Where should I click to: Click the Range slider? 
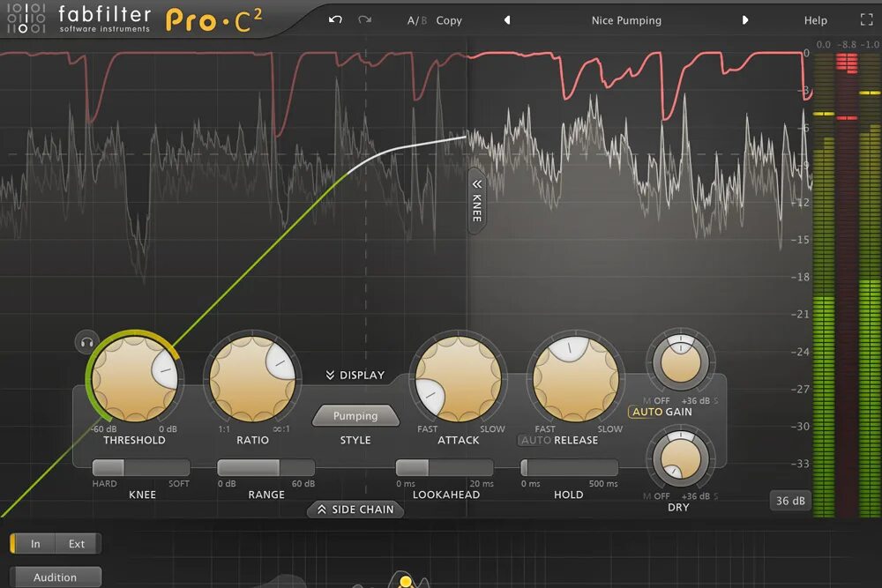click(x=266, y=467)
